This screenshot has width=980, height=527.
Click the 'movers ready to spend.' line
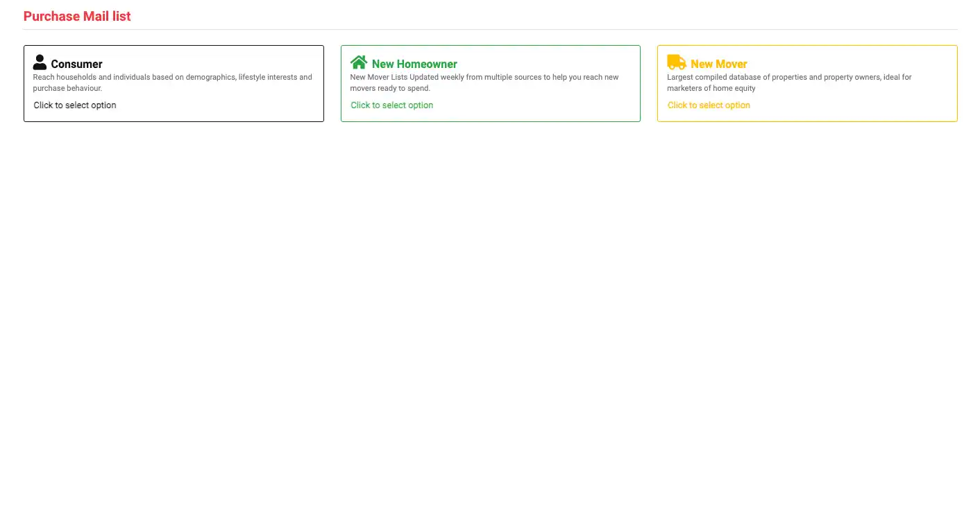tap(390, 88)
